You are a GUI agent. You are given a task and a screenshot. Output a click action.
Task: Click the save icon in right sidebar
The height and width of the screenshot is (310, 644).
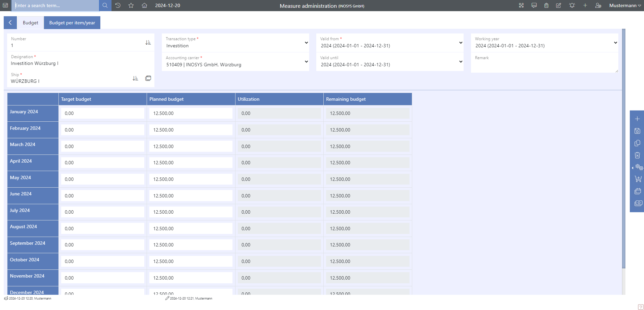coord(637,131)
